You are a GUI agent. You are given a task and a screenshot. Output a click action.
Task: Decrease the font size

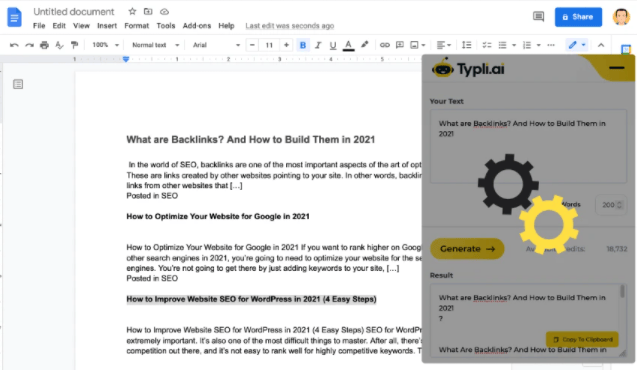(252, 45)
